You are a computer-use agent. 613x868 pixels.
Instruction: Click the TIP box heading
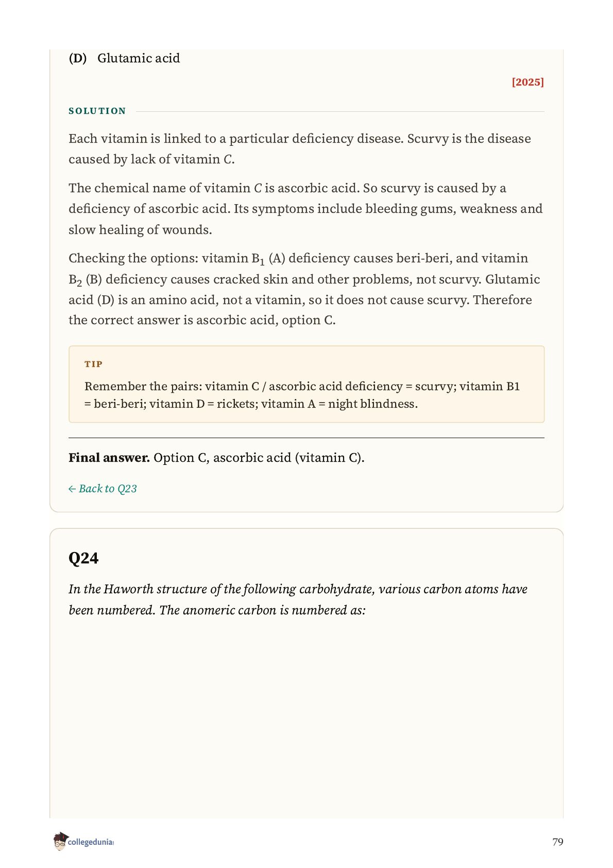(93, 364)
